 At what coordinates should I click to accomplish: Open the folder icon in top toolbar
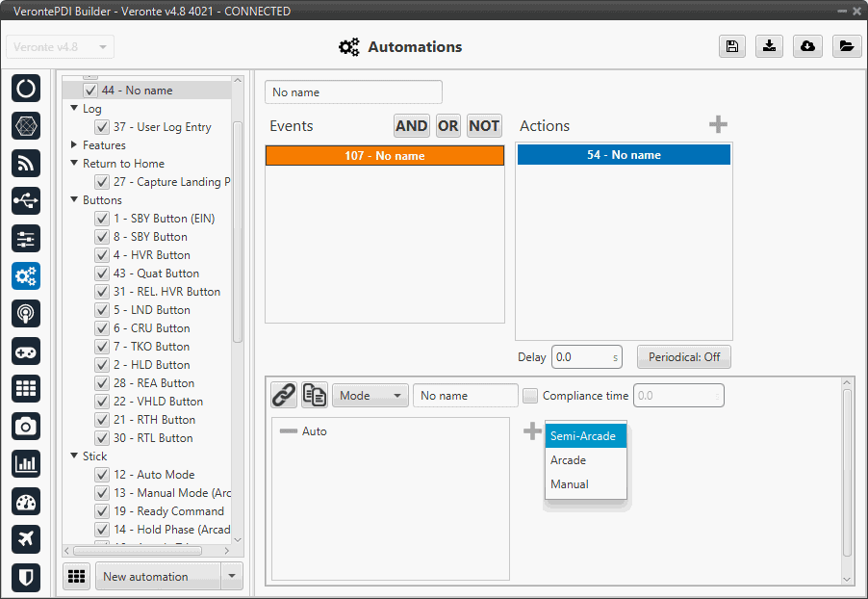(x=846, y=47)
